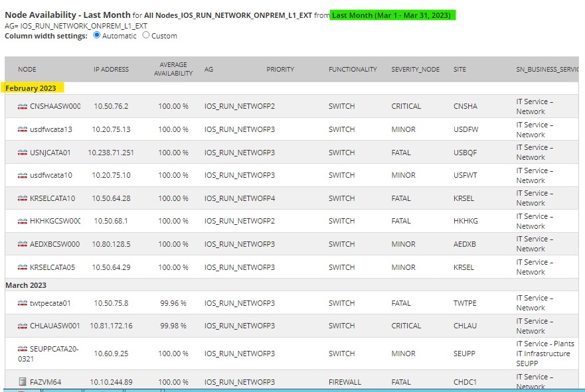Click the switch icon next to AEDXBCSW000
585x392 pixels.
[x=23, y=245]
